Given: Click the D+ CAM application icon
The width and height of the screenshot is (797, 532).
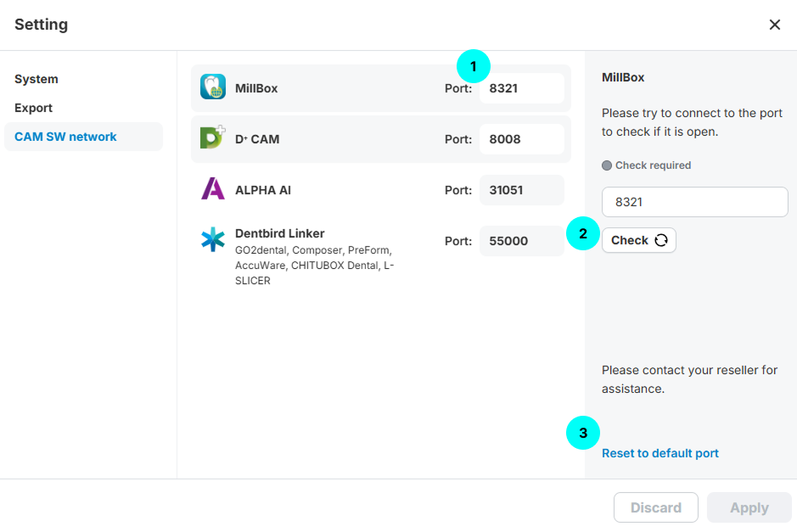Looking at the screenshot, I should [212, 138].
